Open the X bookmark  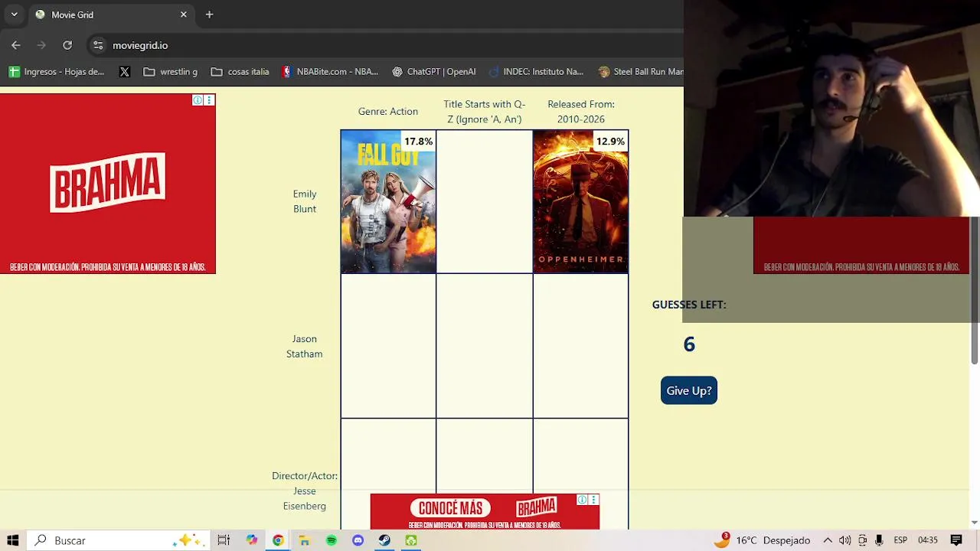[125, 71]
